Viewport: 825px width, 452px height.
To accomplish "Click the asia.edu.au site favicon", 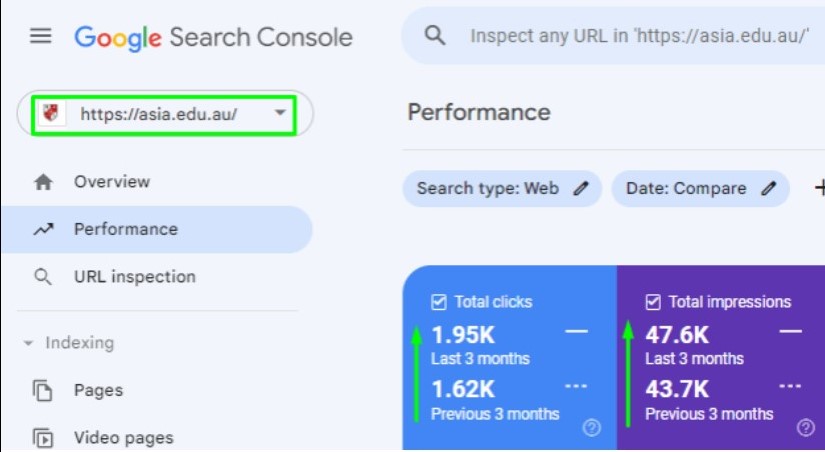I will tap(49, 114).
